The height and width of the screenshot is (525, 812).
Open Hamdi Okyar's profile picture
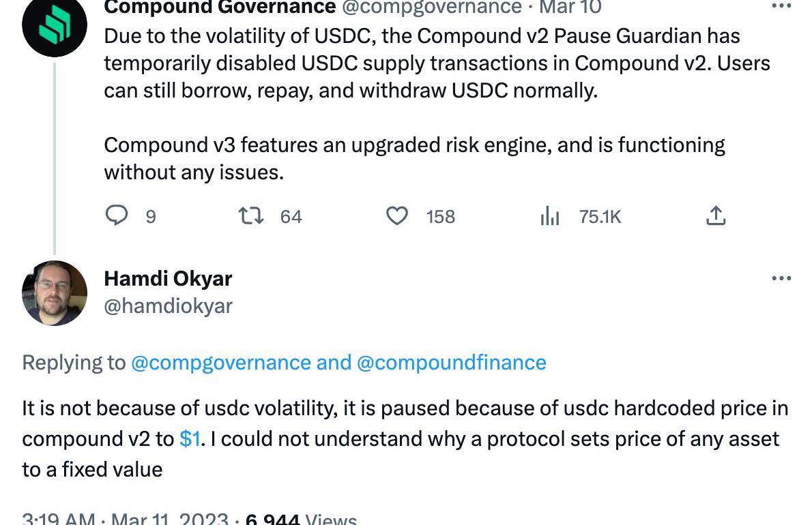pyautogui.click(x=55, y=292)
